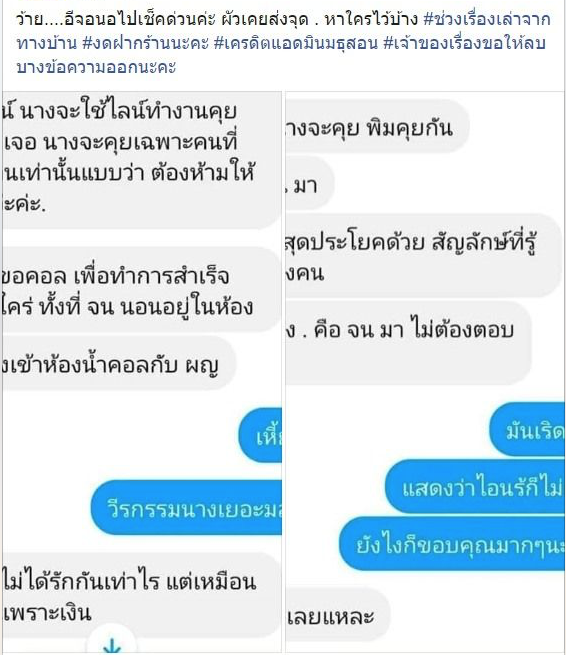Click gray bubble about ไม่ได้รักกันเท่าไร
The image size is (566, 655).
tap(142, 596)
